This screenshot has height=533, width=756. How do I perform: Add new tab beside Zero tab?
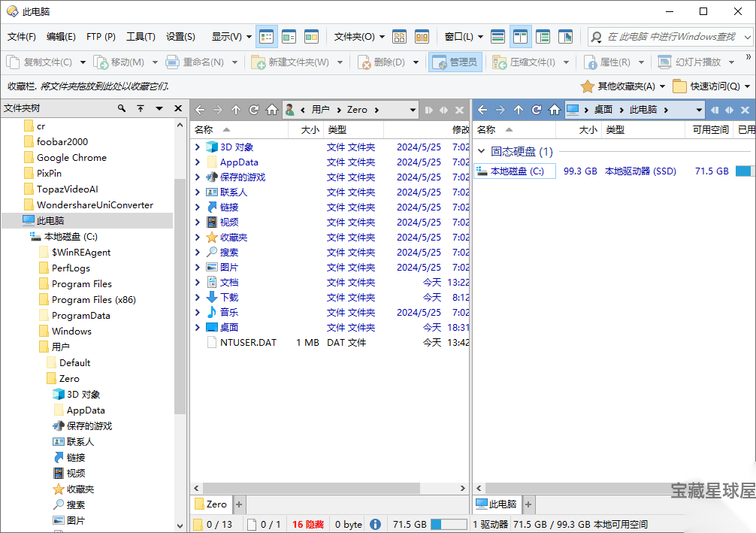(x=239, y=504)
